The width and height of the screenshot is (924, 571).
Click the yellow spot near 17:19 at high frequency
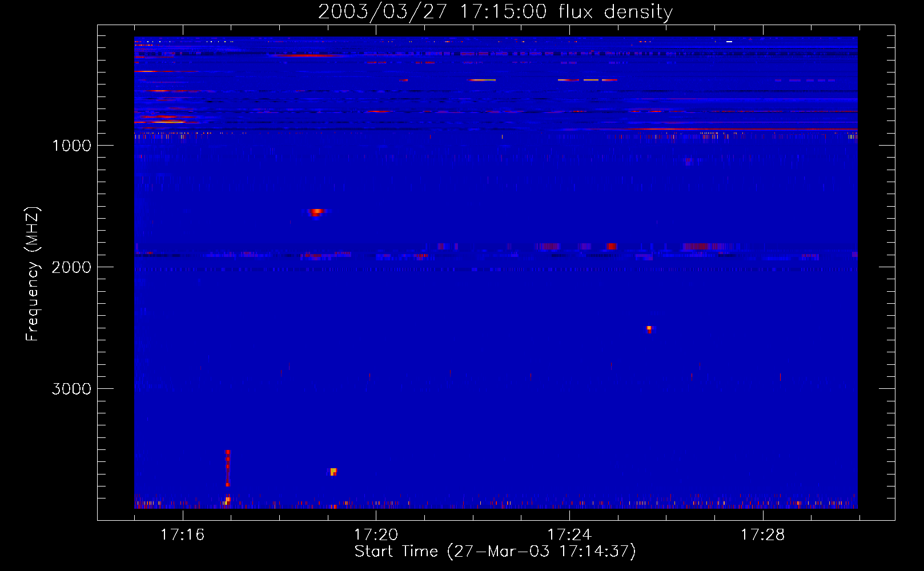[x=333, y=472]
